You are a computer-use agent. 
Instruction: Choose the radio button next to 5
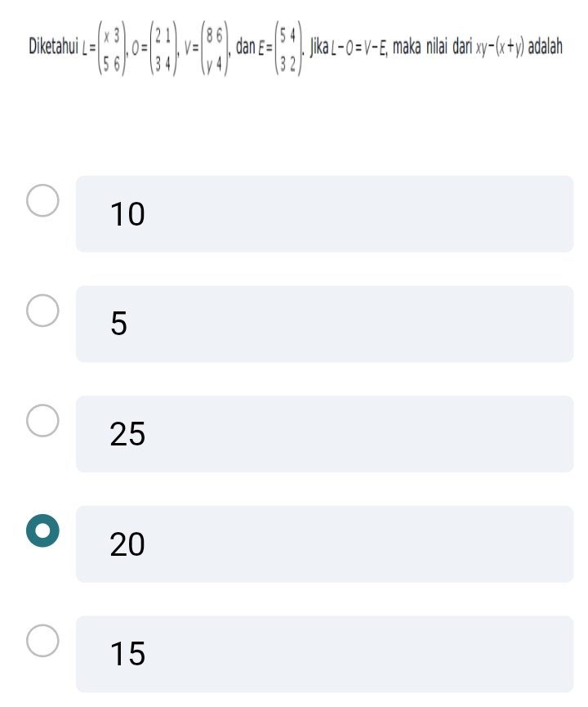point(42,311)
